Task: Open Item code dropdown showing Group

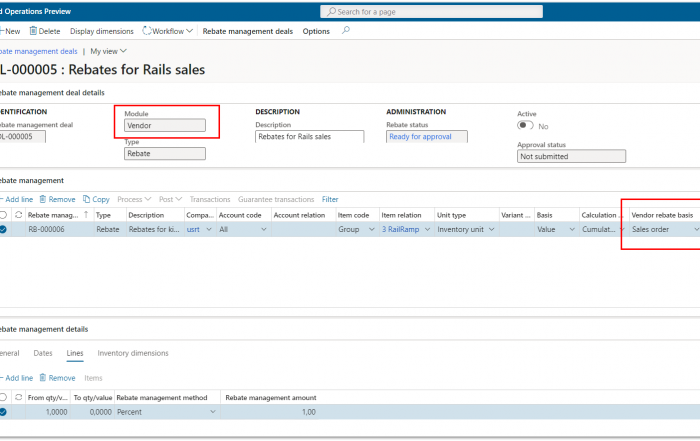Action: click(371, 229)
